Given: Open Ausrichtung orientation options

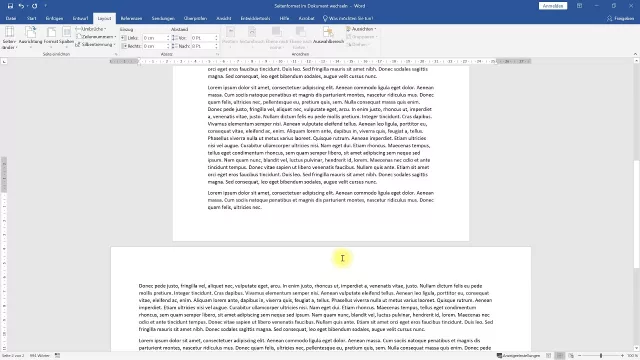Looking at the screenshot, I should click(x=30, y=38).
